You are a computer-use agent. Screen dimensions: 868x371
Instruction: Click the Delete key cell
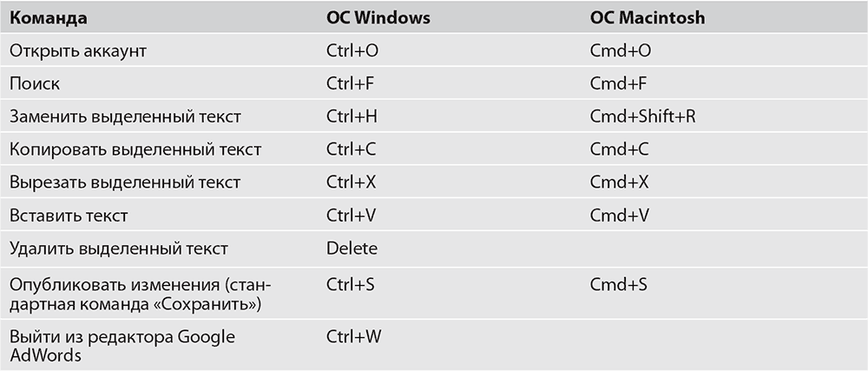[x=352, y=249]
